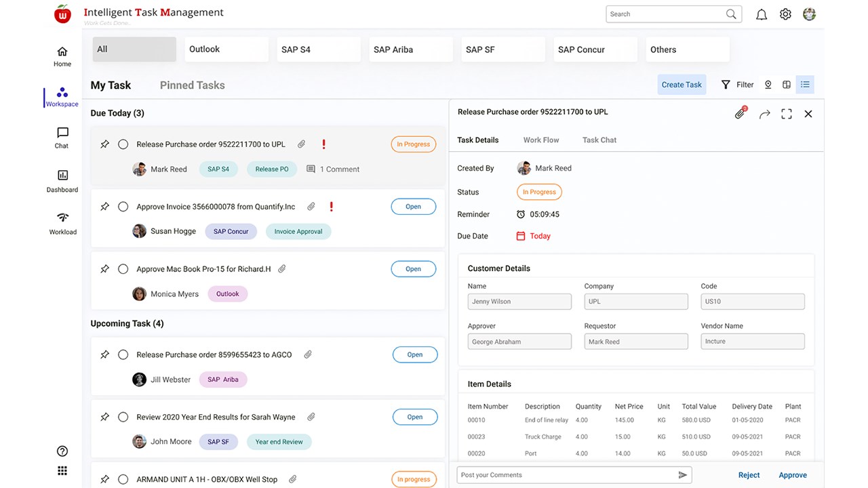Forward the task using the share arrow
This screenshot has width=868, height=488.
[764, 114]
